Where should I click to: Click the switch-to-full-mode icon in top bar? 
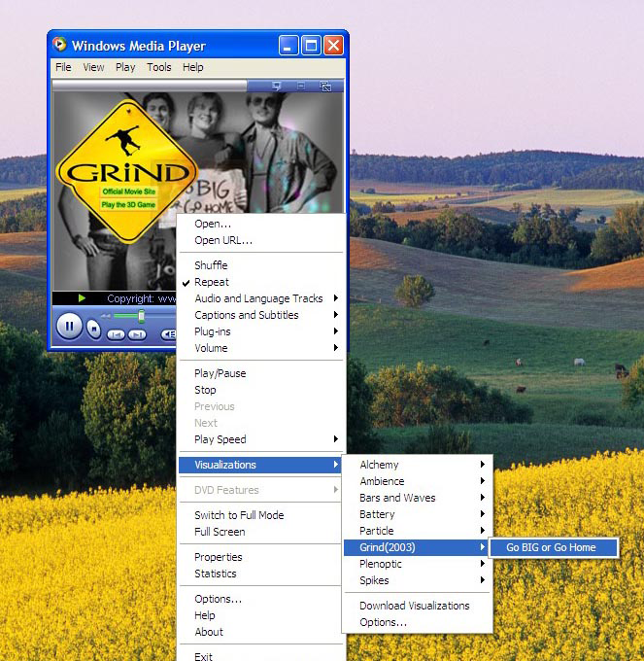point(325,86)
